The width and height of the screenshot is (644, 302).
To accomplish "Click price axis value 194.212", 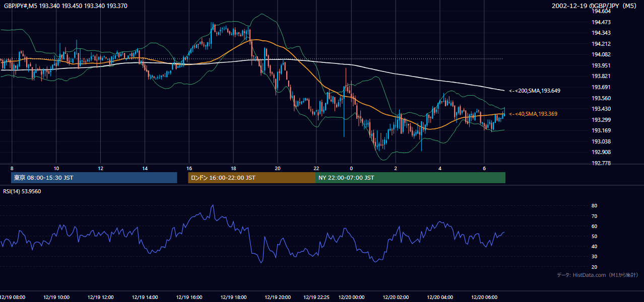I will click(601, 44).
